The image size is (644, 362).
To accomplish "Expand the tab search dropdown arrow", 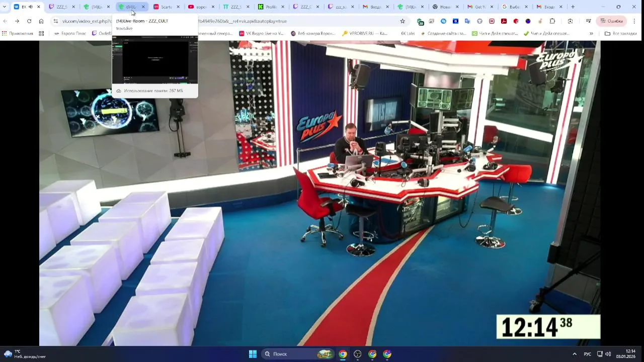I will (5, 7).
